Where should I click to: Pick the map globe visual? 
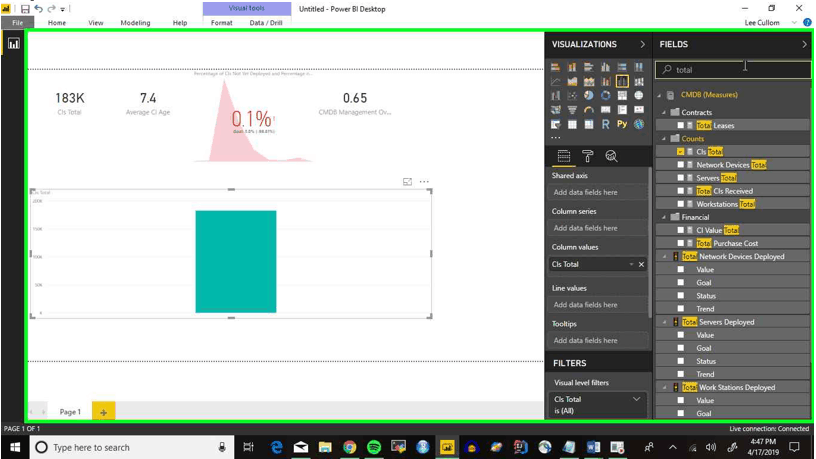(x=639, y=96)
